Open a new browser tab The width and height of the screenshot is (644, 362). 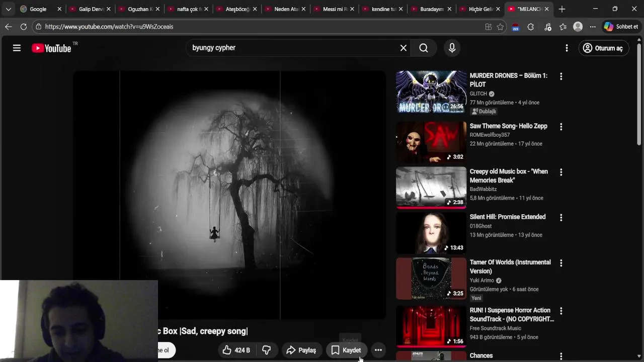(562, 9)
